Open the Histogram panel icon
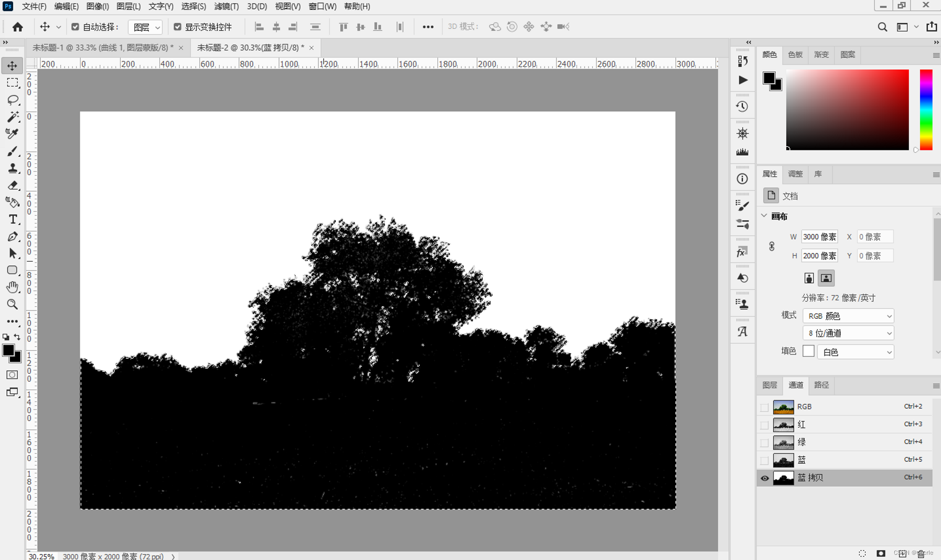 [742, 152]
